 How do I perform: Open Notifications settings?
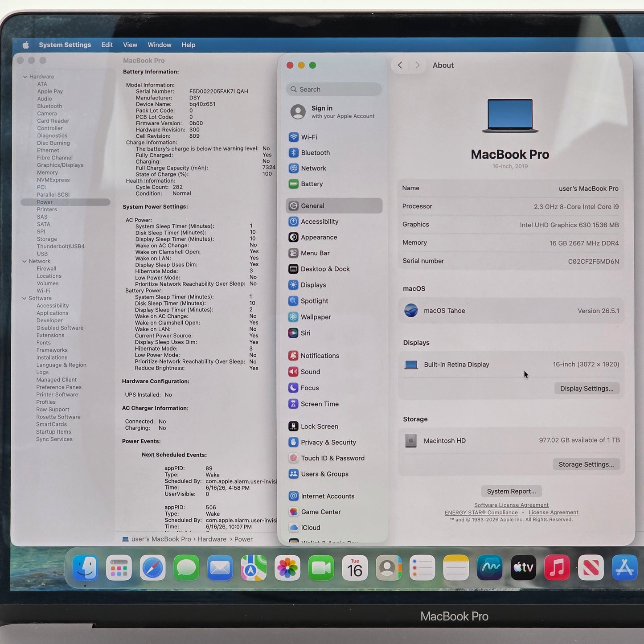[334, 356]
